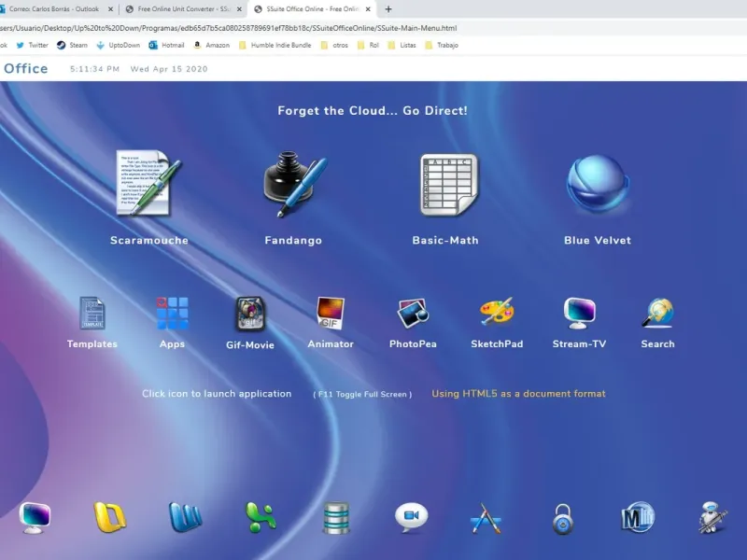Click the Templates text label

click(92, 344)
